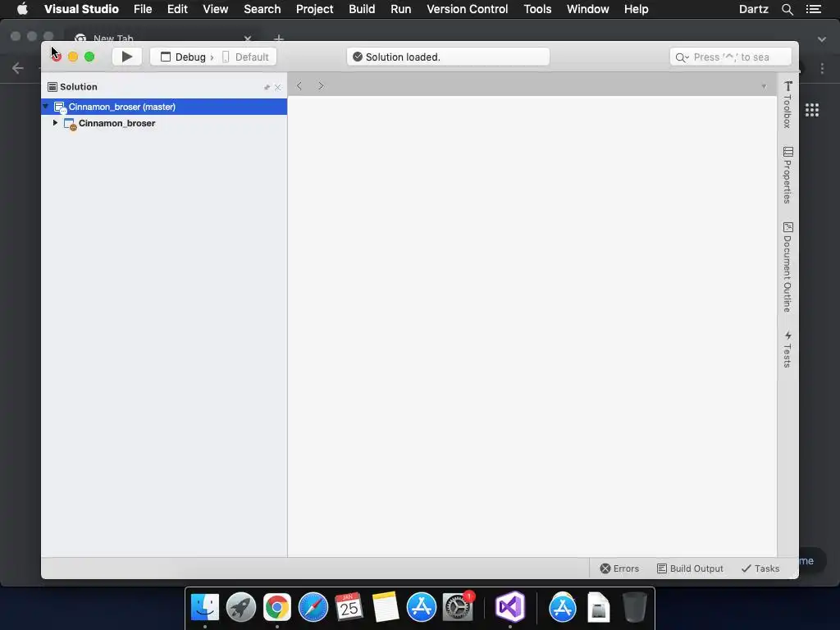
Task: Open the Help menu
Action: tap(636, 9)
